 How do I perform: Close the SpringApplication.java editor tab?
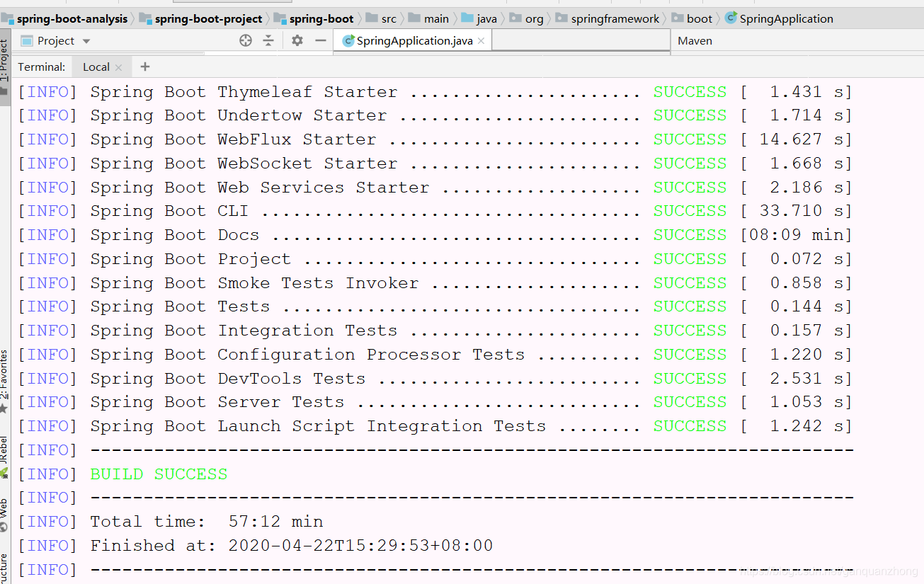pyautogui.click(x=481, y=41)
